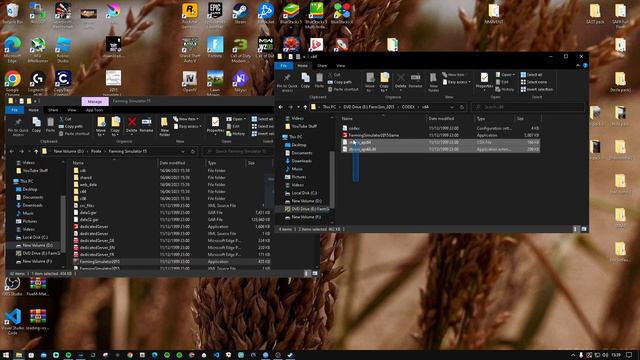Launch Epic Games Launcher desktop shortcut
The width and height of the screenshot is (640, 360).
[x=215, y=14]
